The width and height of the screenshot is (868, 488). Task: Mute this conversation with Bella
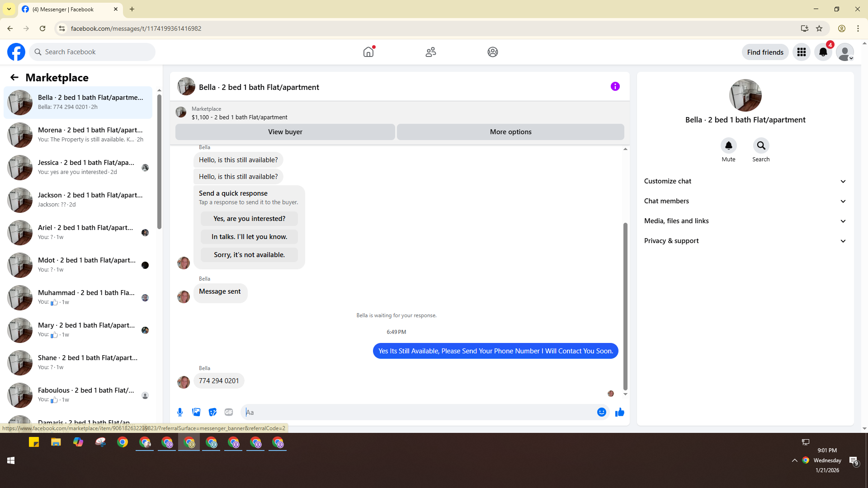click(x=728, y=145)
